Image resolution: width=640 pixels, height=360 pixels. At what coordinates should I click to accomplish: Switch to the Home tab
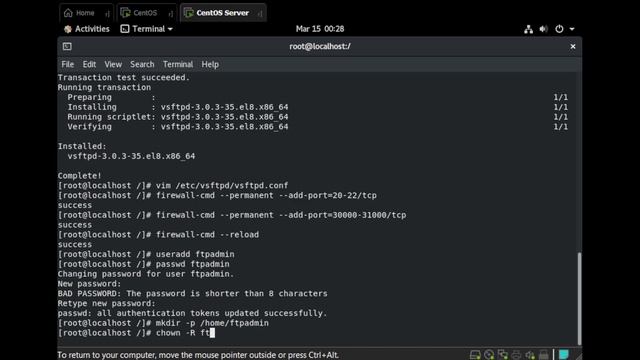86,13
